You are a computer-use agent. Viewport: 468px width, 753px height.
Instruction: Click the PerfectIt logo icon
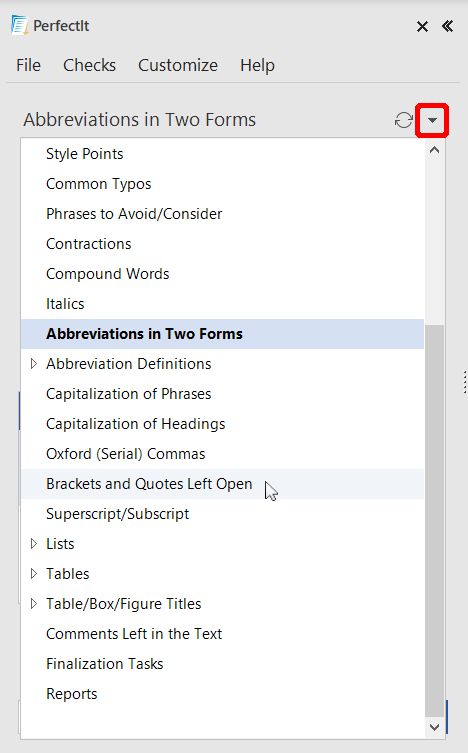point(20,25)
